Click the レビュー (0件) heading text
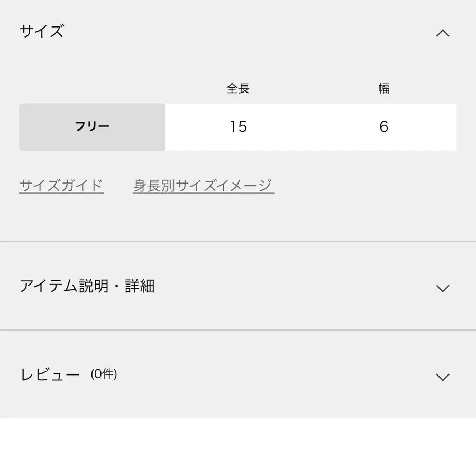 pyautogui.click(x=69, y=374)
